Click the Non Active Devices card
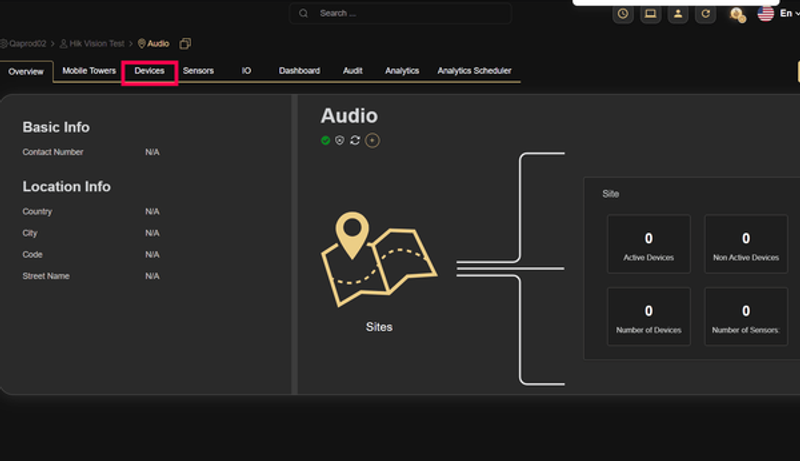 (x=746, y=244)
